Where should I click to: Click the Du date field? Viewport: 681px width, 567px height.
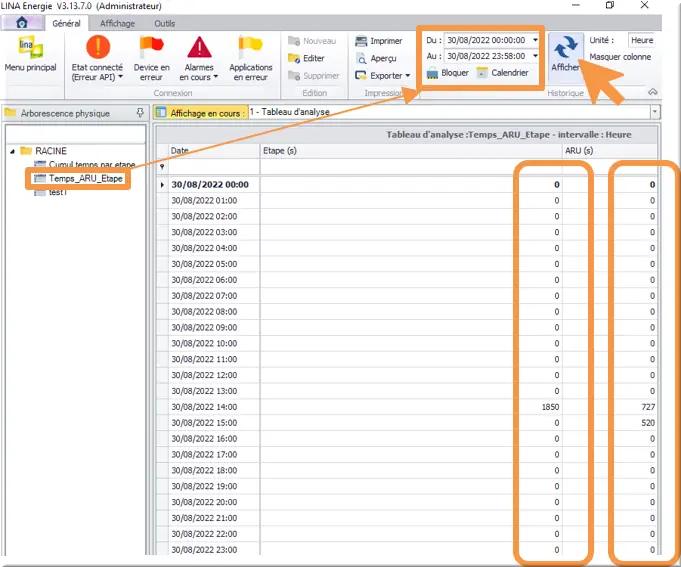pyautogui.click(x=486, y=40)
